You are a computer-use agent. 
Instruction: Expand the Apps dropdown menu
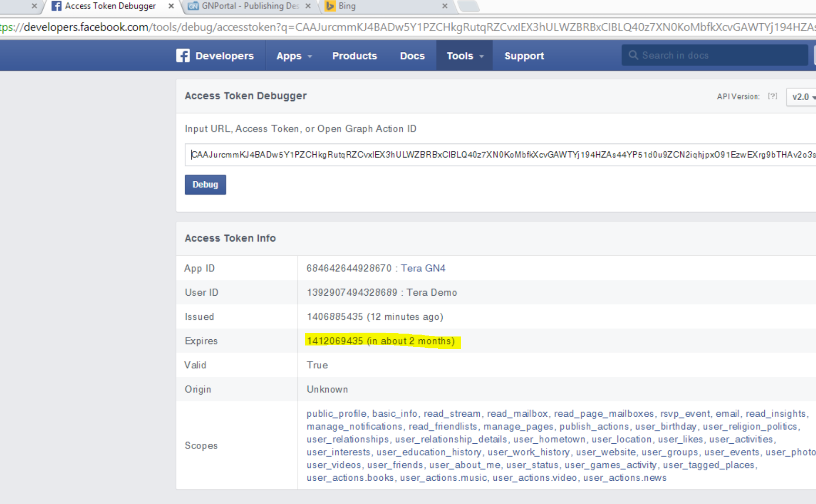pos(294,56)
